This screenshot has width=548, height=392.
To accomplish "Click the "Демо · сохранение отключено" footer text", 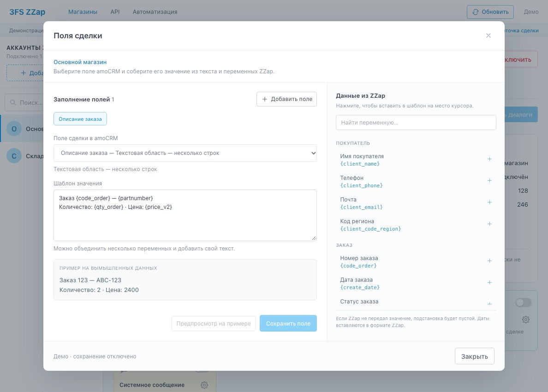I will [x=95, y=356].
